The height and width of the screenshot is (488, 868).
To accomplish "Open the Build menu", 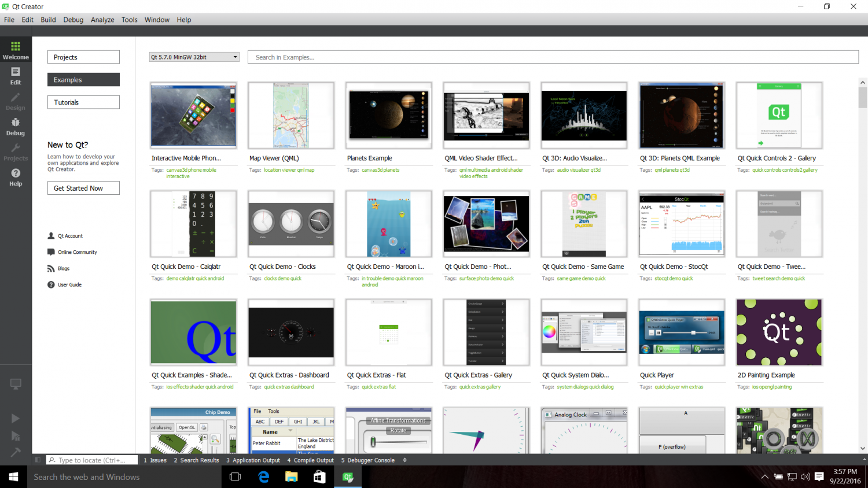I will coord(48,19).
